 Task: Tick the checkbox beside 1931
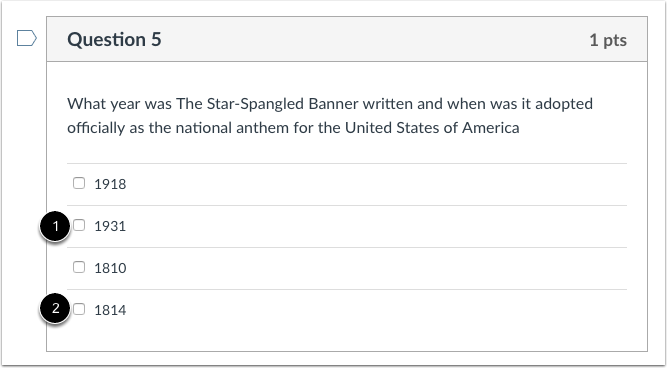pyautogui.click(x=79, y=225)
